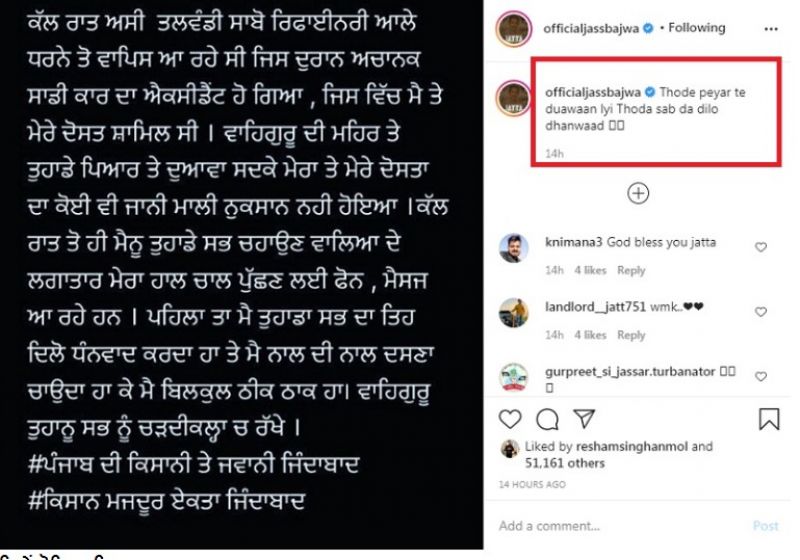The height and width of the screenshot is (560, 800).
Task: View 4 likes on knimana3's comment
Action: coord(590,270)
